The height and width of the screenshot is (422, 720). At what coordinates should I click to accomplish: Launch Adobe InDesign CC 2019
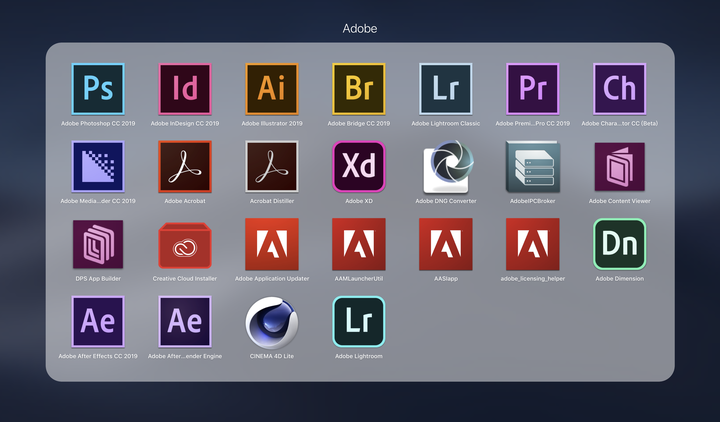(185, 89)
